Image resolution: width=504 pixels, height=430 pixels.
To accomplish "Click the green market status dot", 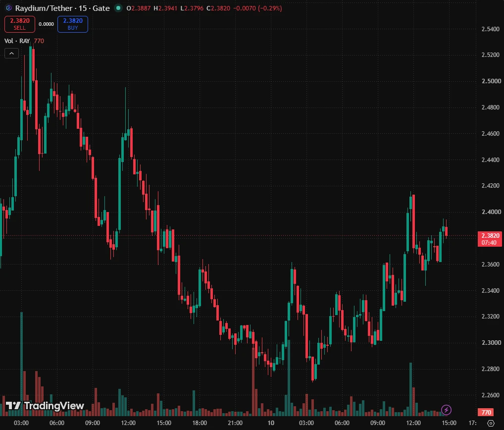I will [118, 8].
